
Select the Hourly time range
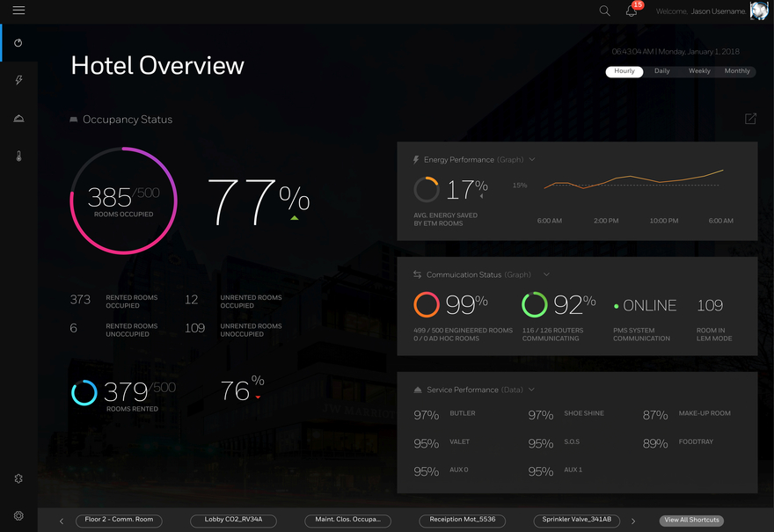(624, 71)
